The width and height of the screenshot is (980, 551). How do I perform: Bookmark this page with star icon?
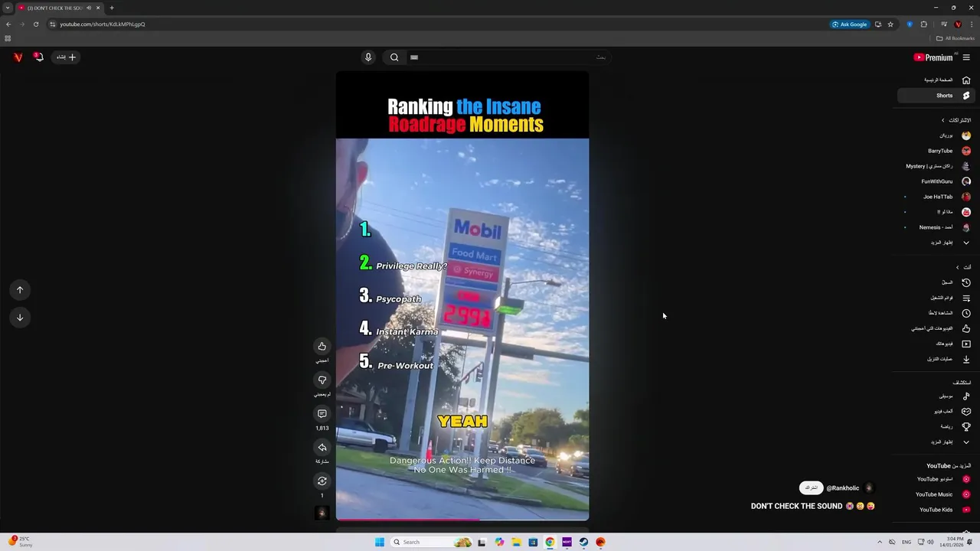pyautogui.click(x=890, y=24)
